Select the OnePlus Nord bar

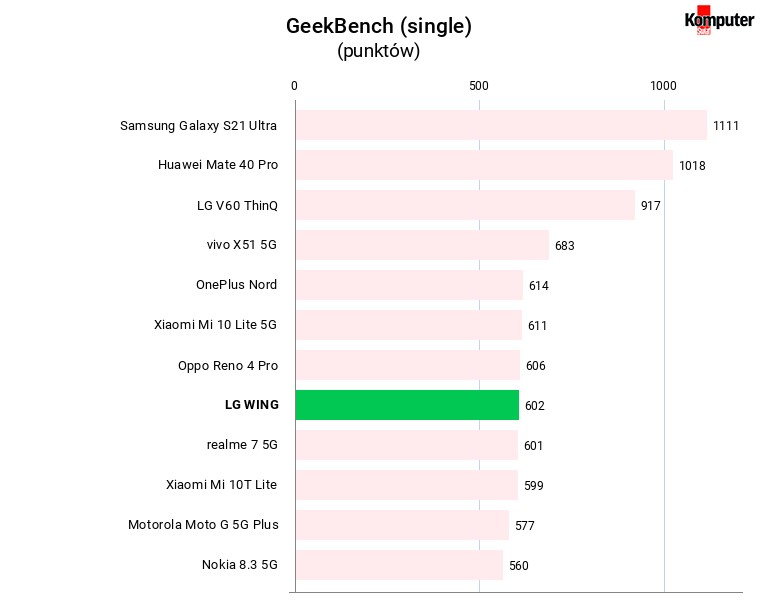(x=410, y=285)
